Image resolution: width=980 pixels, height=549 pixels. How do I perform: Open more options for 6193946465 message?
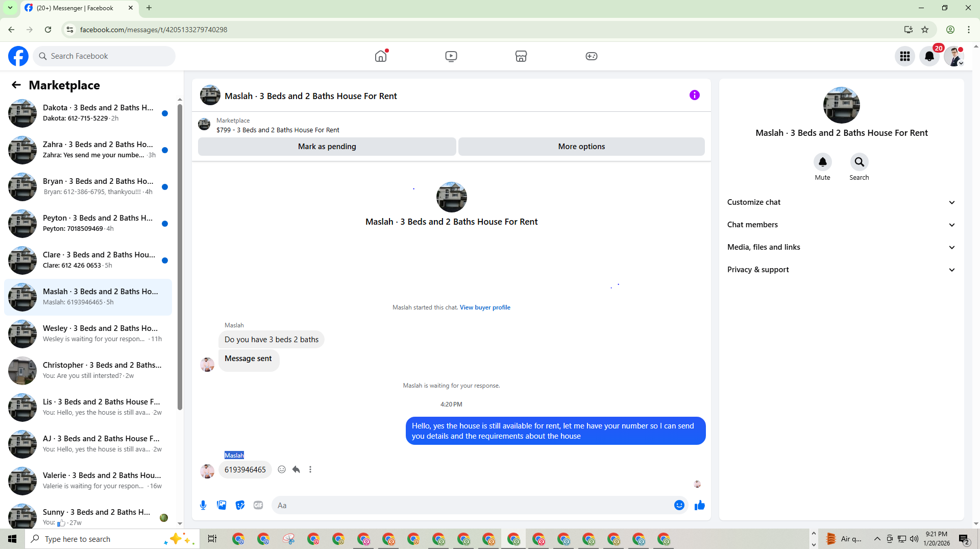(x=310, y=469)
